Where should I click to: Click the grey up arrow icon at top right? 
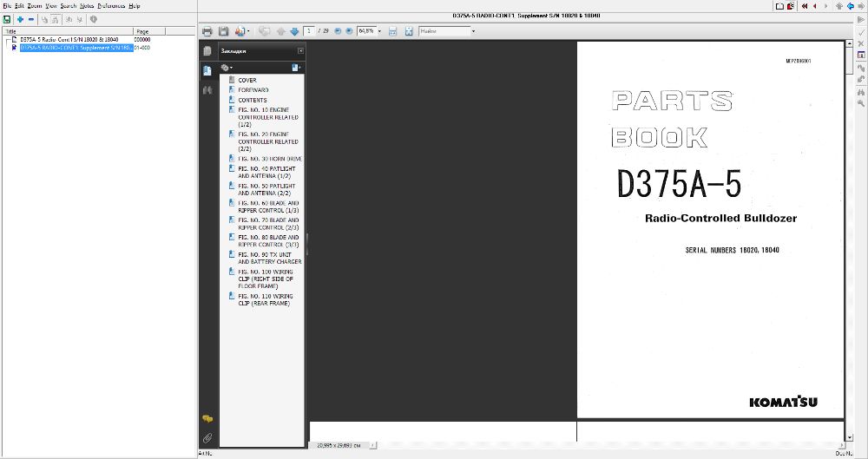(839, 6)
